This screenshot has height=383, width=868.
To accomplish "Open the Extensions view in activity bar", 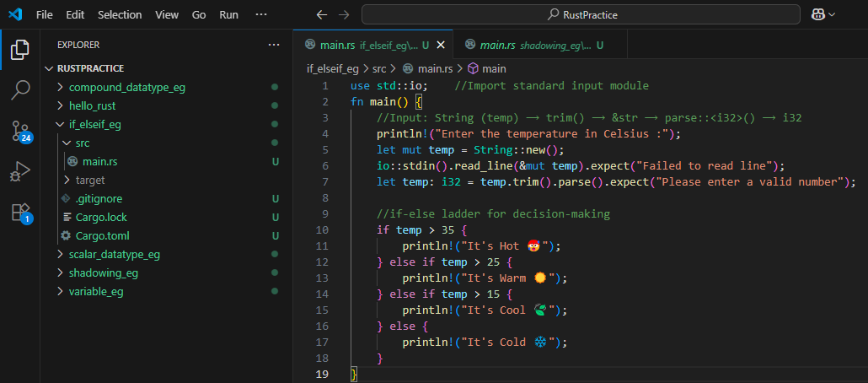I will 21,213.
